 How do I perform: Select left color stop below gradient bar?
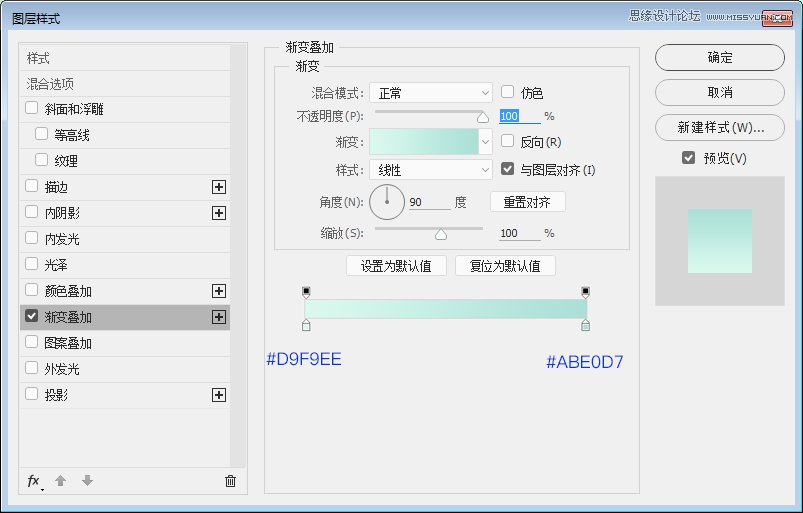(x=306, y=325)
